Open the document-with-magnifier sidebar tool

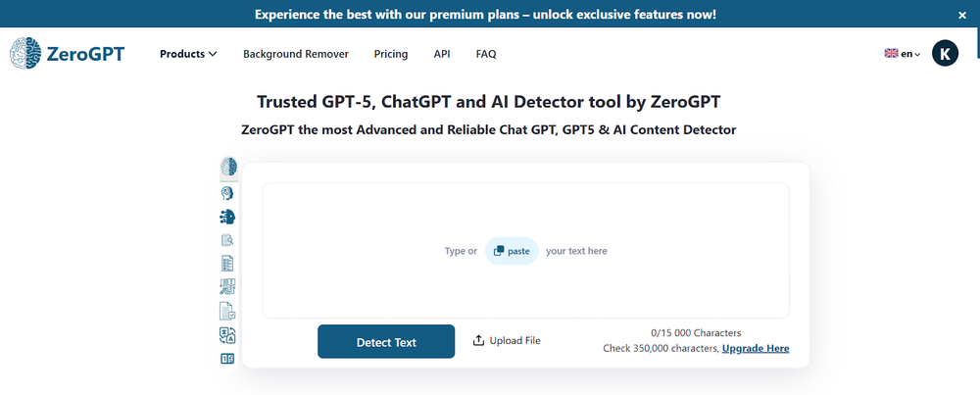click(x=227, y=240)
